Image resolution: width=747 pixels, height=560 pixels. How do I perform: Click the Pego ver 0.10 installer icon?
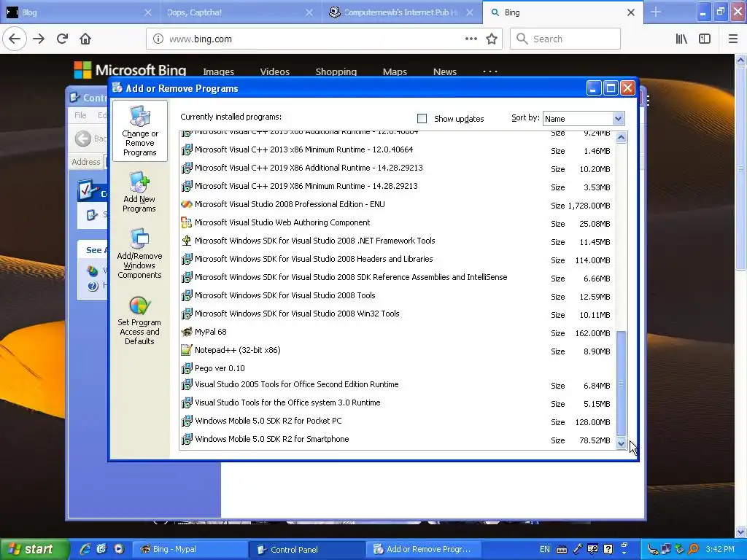(187, 368)
